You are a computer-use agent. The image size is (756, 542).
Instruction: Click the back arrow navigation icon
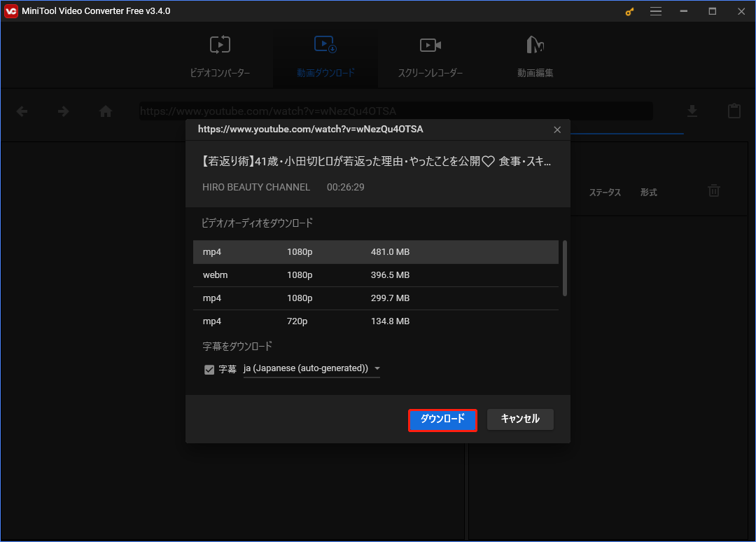click(x=22, y=111)
